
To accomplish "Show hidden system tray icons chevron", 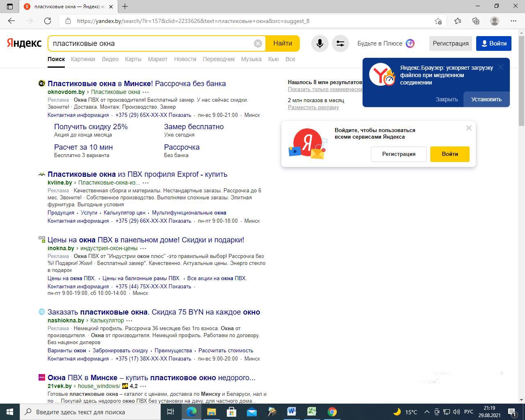I will (x=427, y=412).
